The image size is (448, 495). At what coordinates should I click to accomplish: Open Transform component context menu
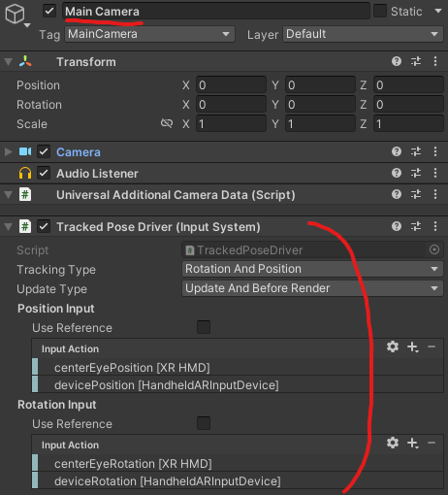tap(435, 61)
